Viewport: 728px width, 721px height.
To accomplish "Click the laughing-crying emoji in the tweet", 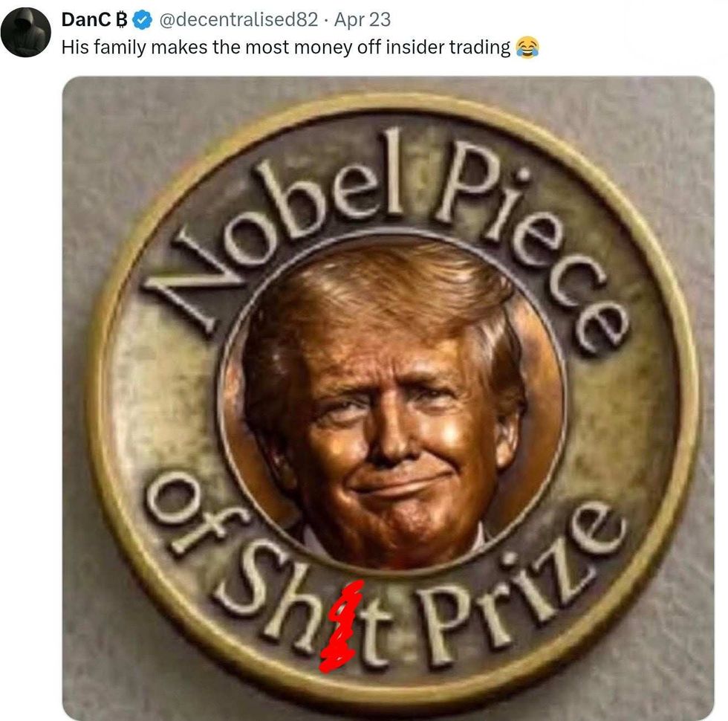I will coord(527,47).
